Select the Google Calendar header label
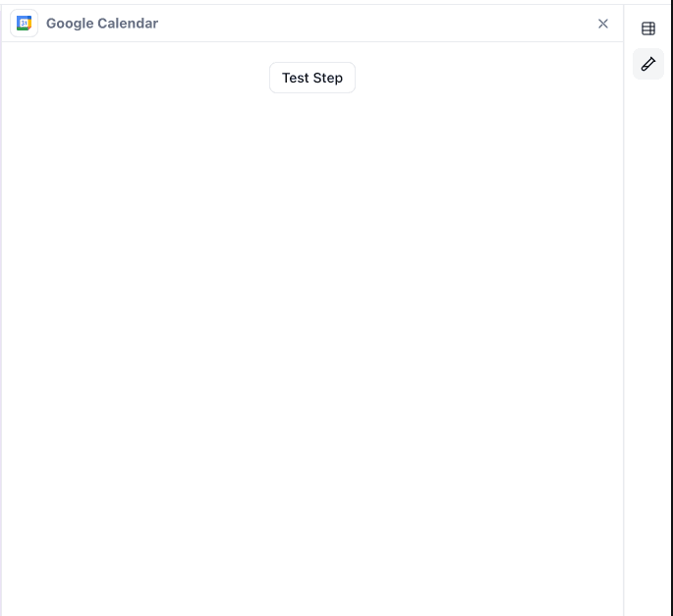The width and height of the screenshot is (673, 616). (101, 24)
